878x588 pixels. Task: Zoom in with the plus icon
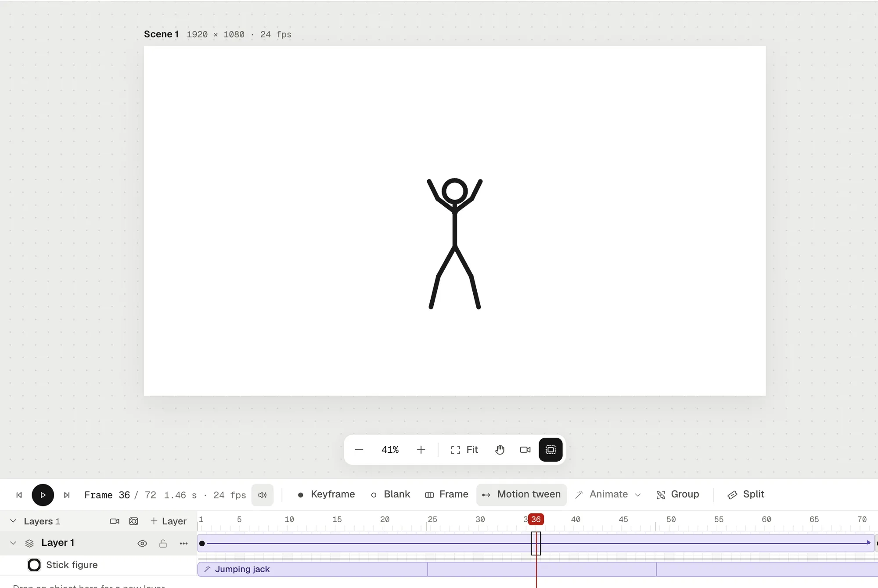coord(421,450)
